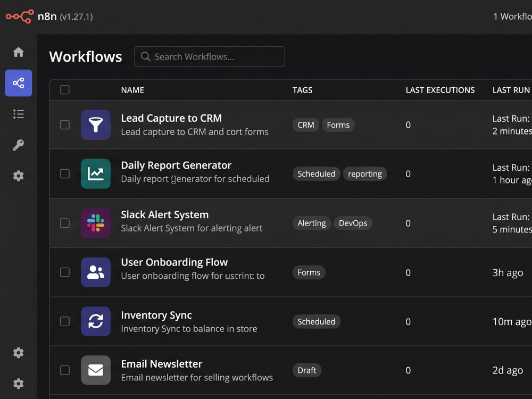
Task: Filter by the DevOps tag
Action: pyautogui.click(x=353, y=223)
